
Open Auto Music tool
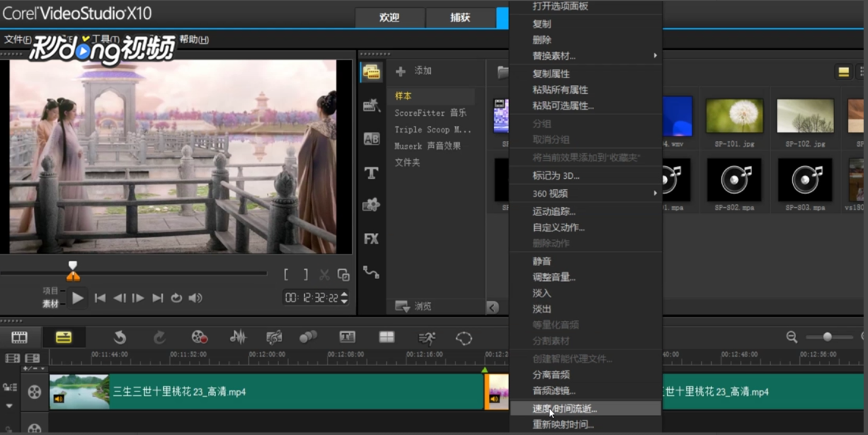(x=274, y=337)
